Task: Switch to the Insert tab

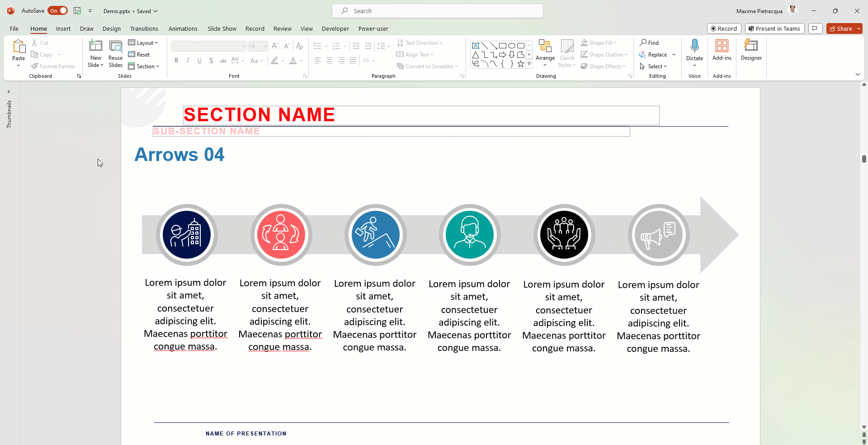Action: (x=63, y=28)
